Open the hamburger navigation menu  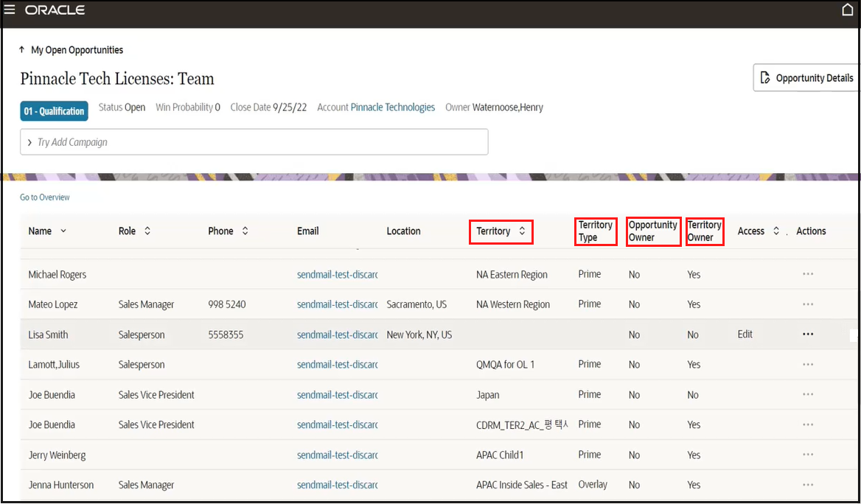[10, 10]
